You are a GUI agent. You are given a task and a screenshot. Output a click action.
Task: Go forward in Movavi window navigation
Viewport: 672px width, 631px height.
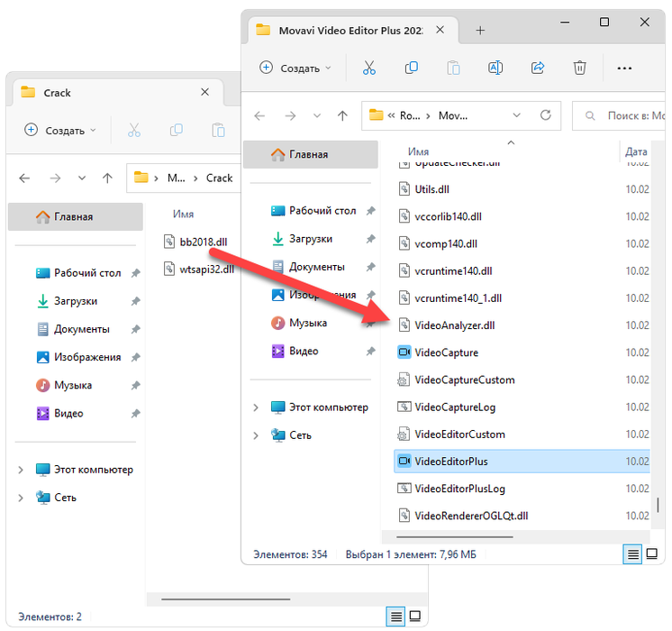pos(290,115)
